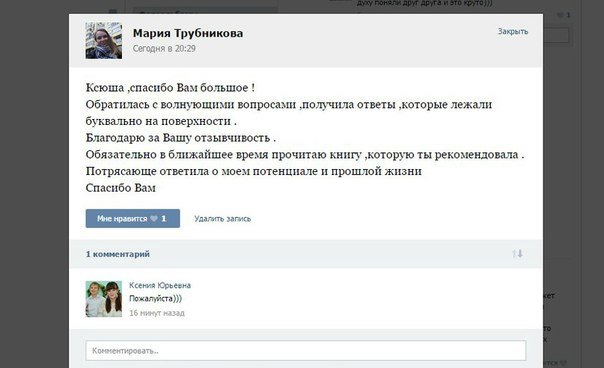Click the post line starting with Ксюша
The width and height of the screenshot is (604, 368).
(x=170, y=87)
